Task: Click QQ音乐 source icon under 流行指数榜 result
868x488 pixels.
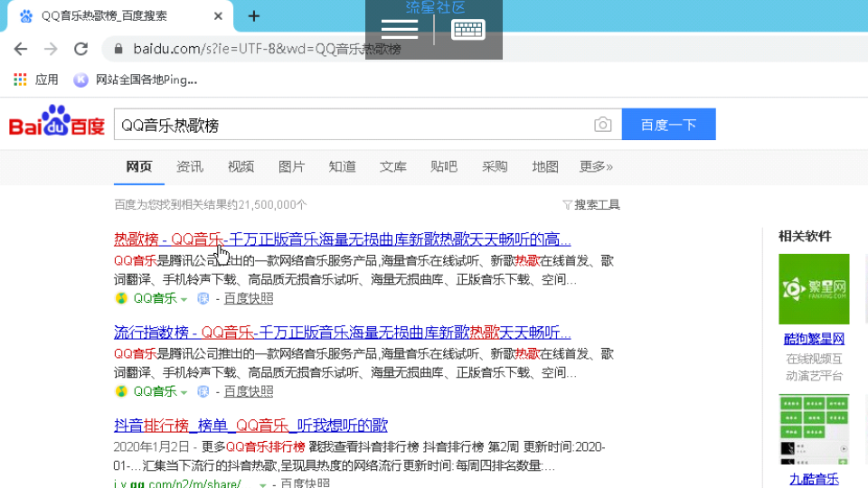Action: (120, 391)
